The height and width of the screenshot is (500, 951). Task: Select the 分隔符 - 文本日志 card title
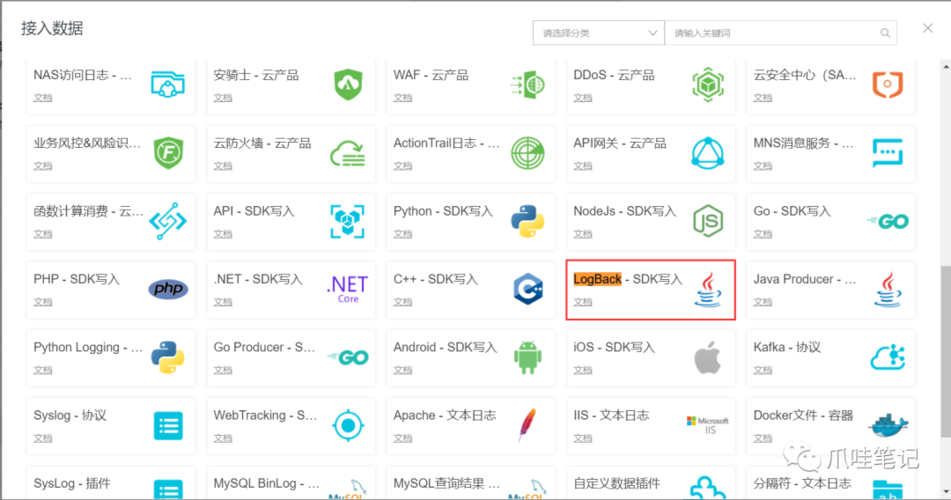coord(802,484)
